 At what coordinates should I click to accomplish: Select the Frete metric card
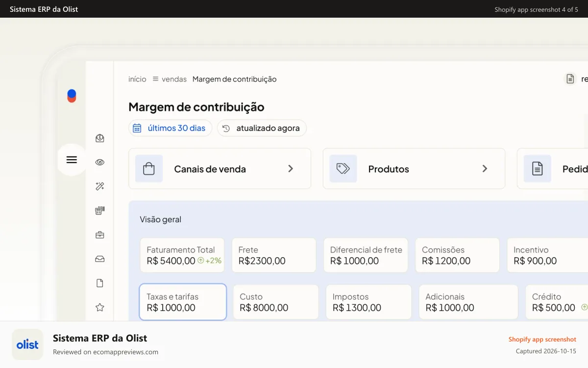[274, 255]
